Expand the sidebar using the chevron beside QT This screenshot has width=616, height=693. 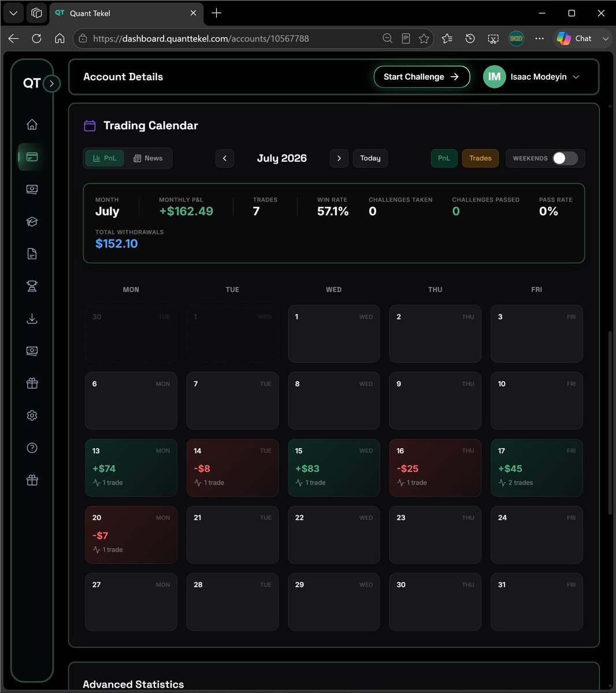point(51,84)
